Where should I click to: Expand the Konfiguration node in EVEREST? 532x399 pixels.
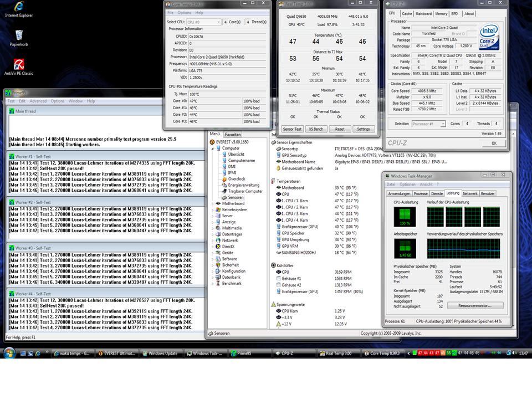tap(213, 271)
